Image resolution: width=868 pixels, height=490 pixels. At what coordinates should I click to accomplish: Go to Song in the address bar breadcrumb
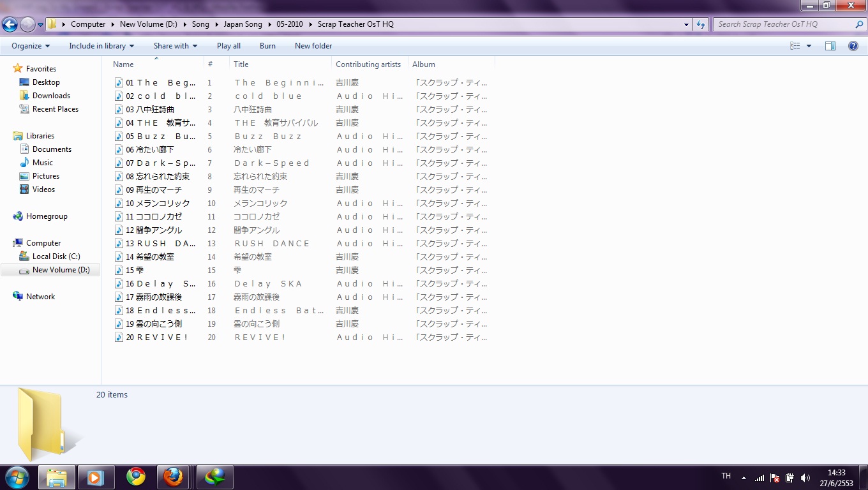pos(200,24)
